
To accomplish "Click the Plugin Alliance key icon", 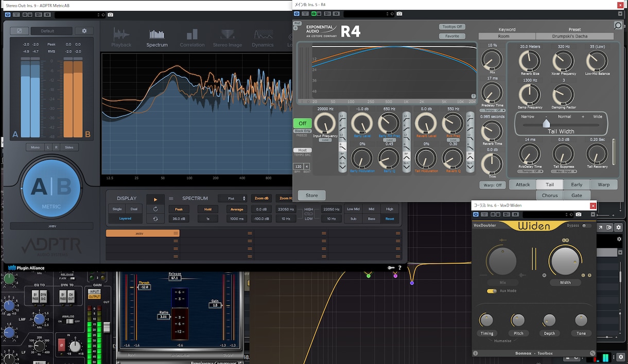I will pos(391,268).
